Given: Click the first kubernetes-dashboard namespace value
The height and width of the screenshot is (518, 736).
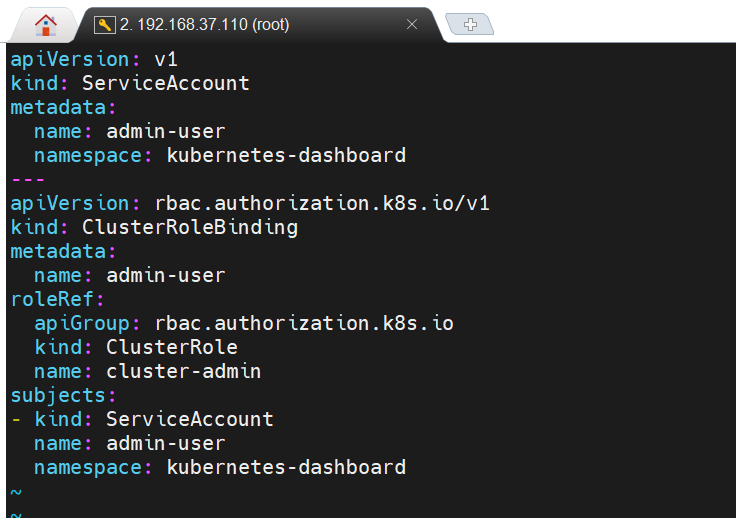Looking at the screenshot, I should pos(286,156).
